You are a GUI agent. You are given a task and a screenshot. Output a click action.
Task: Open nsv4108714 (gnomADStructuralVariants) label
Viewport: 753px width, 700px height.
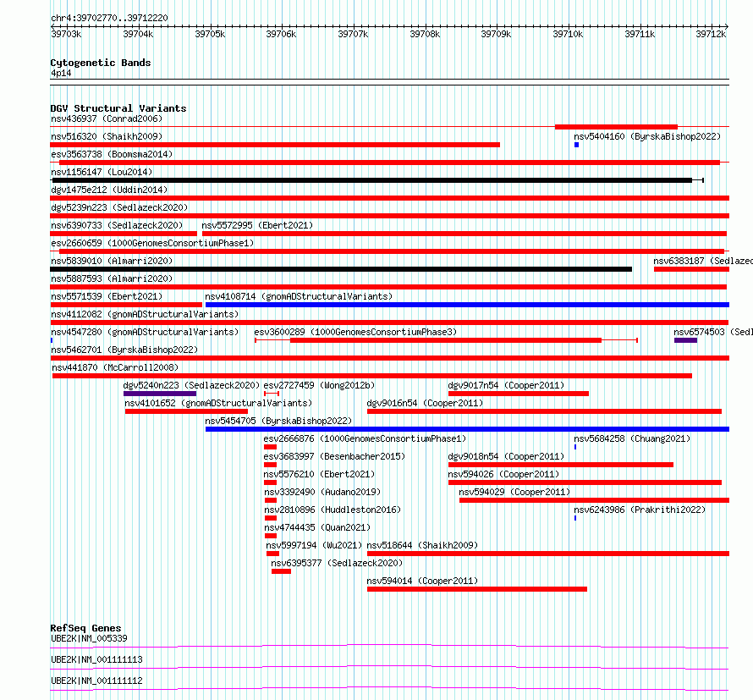[x=299, y=296]
